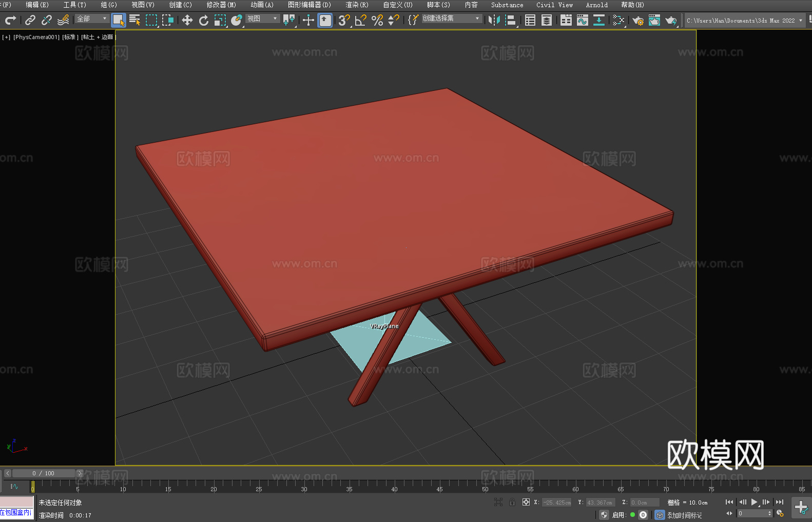Viewport: 812px width, 522px height.
Task: Open the selection filter '全部' dropdown
Action: click(x=92, y=18)
